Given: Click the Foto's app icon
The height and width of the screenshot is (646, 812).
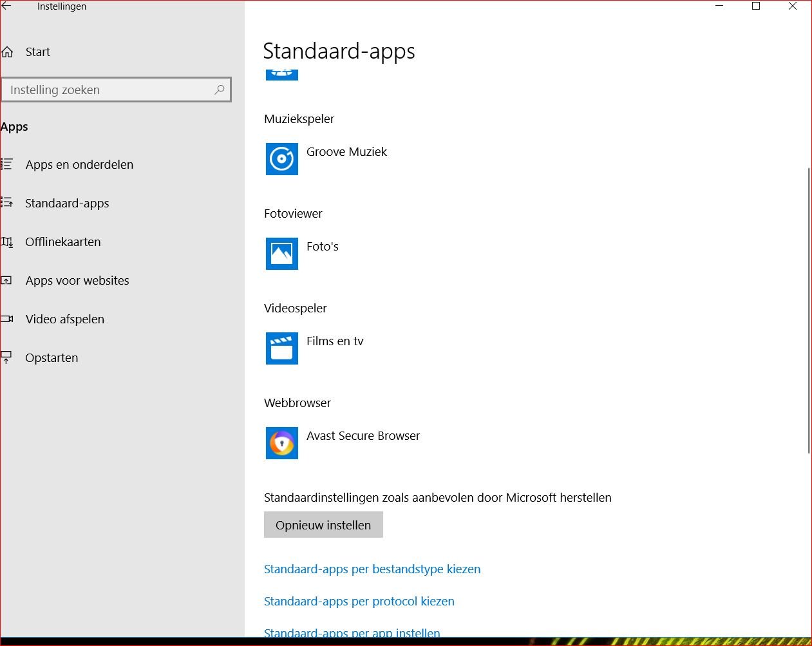Looking at the screenshot, I should coord(282,253).
